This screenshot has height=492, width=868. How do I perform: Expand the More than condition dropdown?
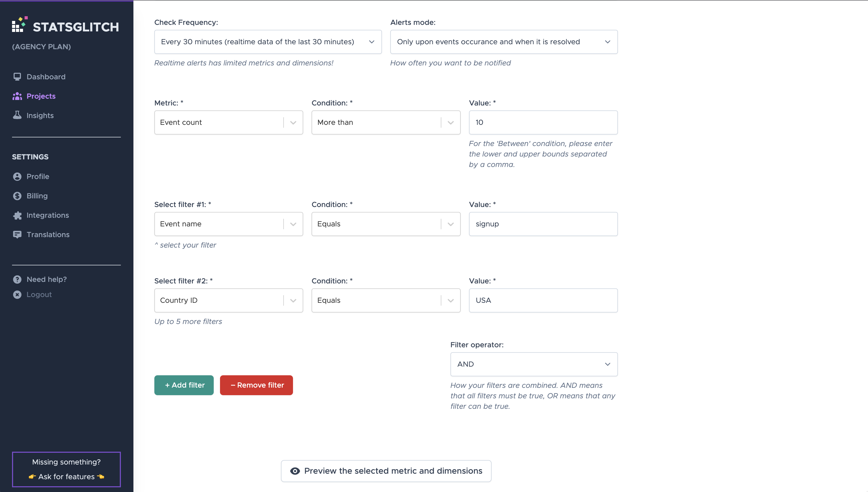(x=386, y=122)
